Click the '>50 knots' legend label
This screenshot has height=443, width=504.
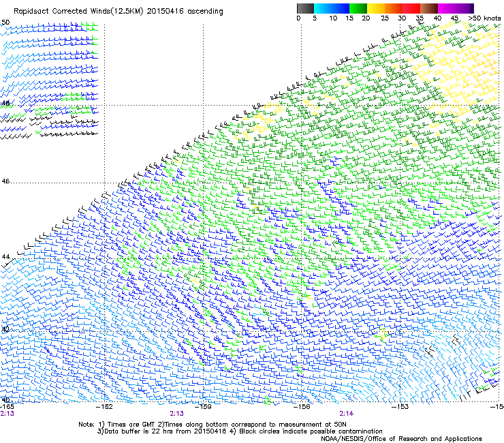point(484,18)
